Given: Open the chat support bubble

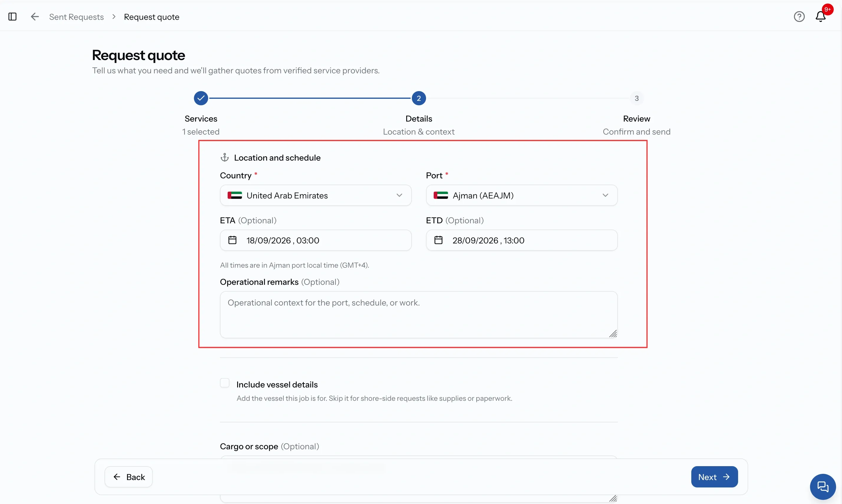Looking at the screenshot, I should (823, 487).
